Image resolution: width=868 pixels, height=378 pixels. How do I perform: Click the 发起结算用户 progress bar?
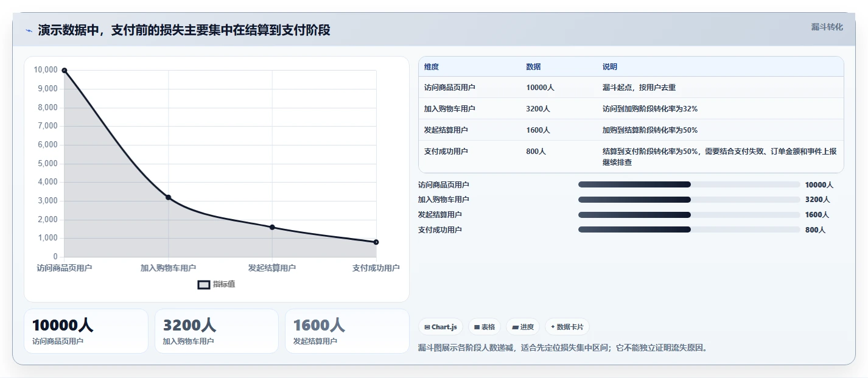(x=689, y=215)
